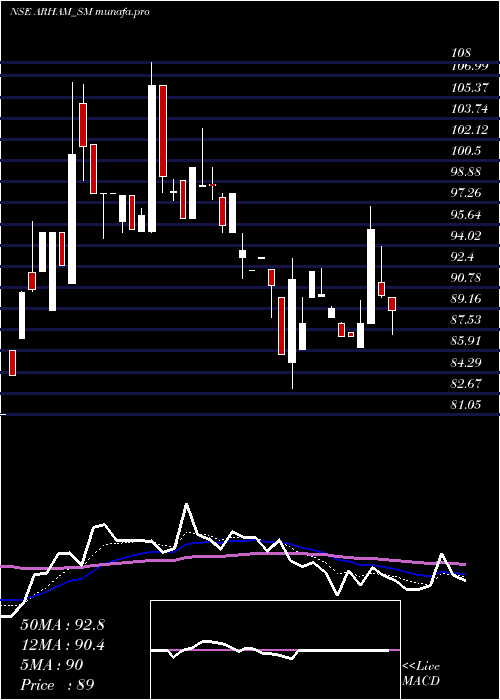
Task: Click the 81.05 price axis label
Action: click(466, 404)
